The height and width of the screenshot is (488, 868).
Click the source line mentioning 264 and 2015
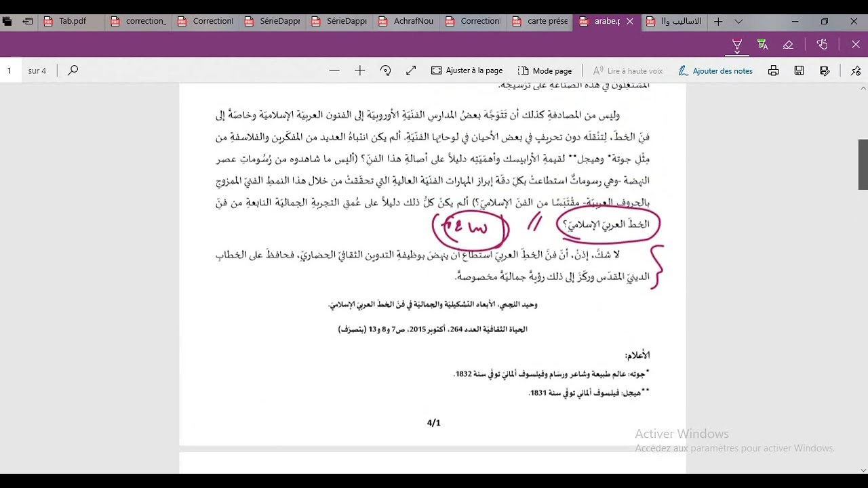432,329
